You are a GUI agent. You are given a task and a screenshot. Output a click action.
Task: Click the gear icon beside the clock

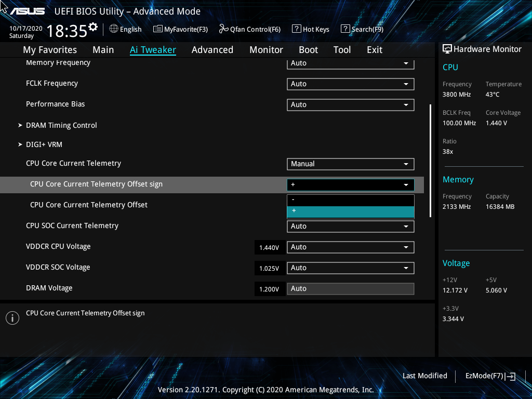(x=93, y=27)
